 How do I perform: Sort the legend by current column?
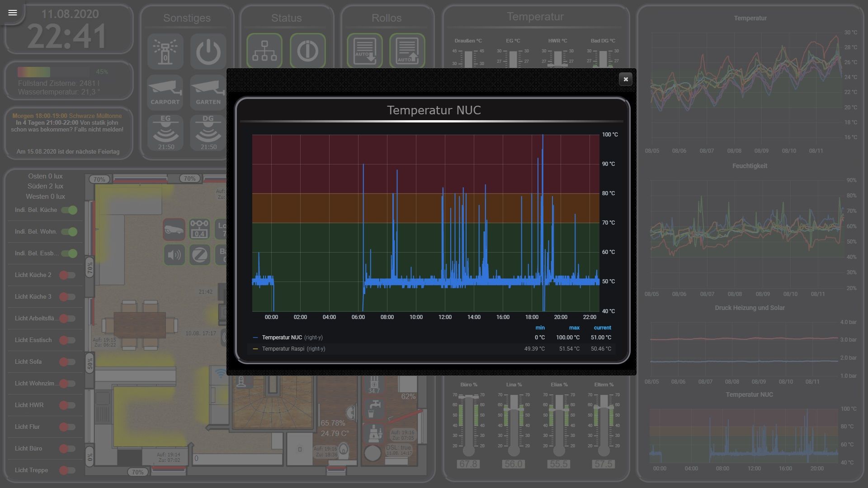click(x=602, y=328)
